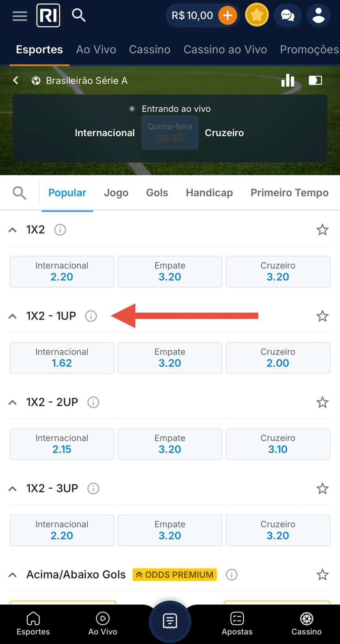The image size is (340, 644).
Task: Select Cruzeiro 2.00 in 1X2 - 1UP
Action: [x=278, y=358]
